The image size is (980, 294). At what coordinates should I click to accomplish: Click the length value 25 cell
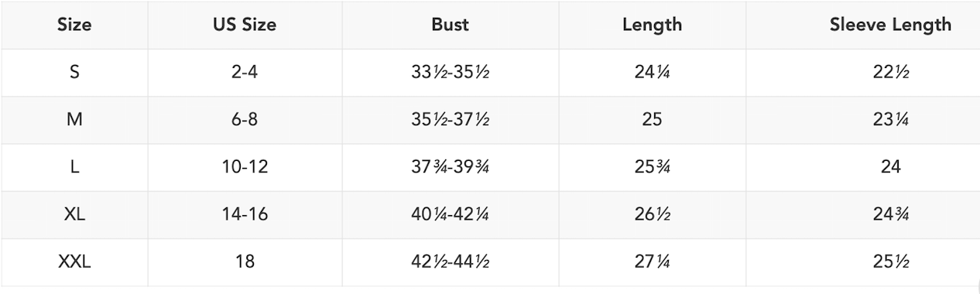pos(653,120)
